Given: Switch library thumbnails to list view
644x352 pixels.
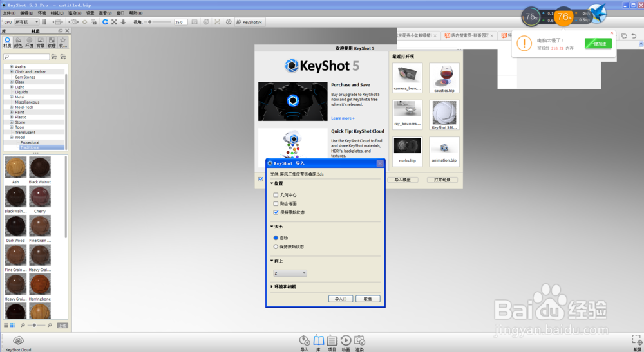Looking at the screenshot, I should coord(6,325).
